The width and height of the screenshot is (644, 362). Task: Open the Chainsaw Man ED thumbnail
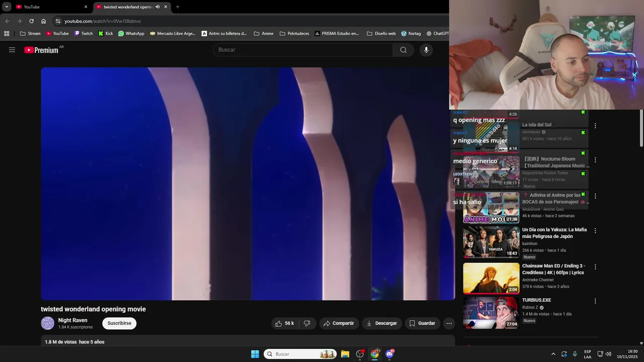coord(491,278)
